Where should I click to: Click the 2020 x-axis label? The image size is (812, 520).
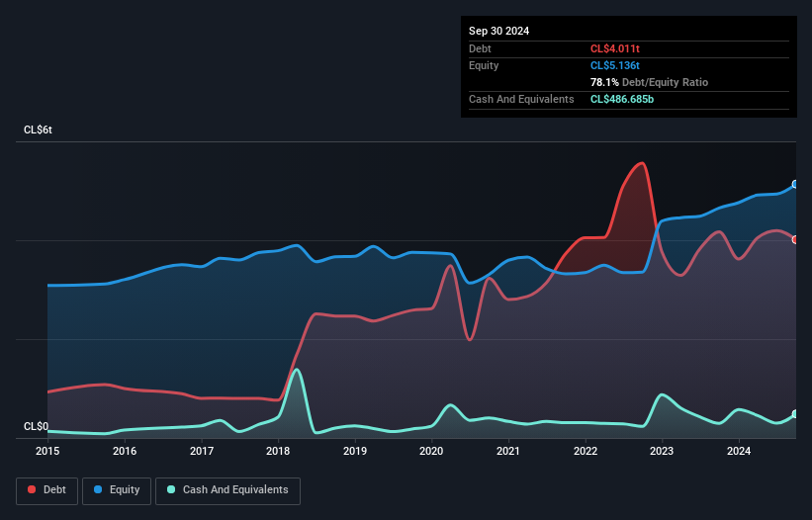pyautogui.click(x=431, y=451)
